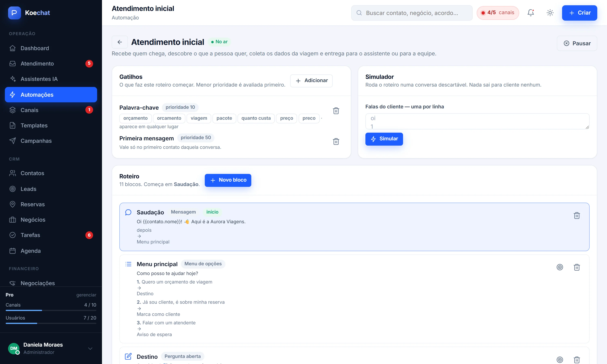Delete the Destino block

pyautogui.click(x=577, y=360)
